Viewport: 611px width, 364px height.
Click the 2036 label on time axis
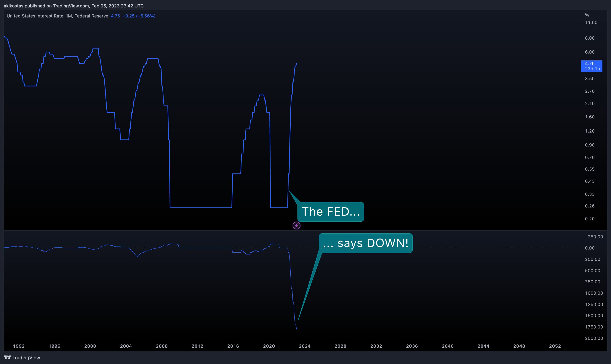[412, 346]
